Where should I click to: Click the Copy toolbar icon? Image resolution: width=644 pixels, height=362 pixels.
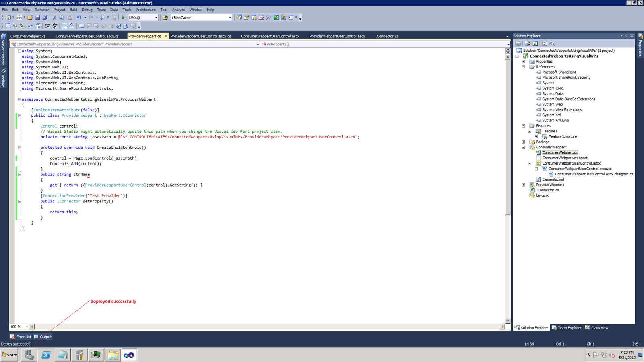point(62,18)
